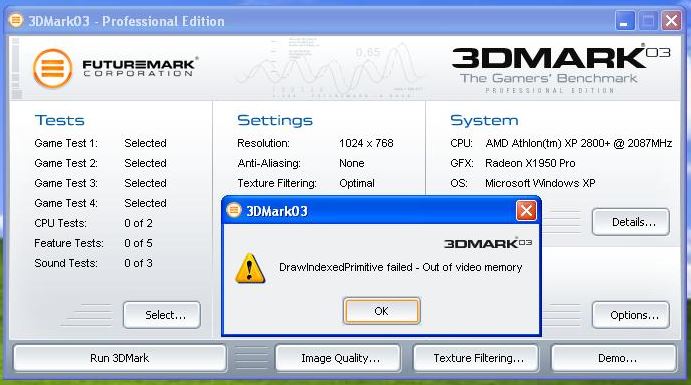Click the 'CPU Tests:' label

60,223
